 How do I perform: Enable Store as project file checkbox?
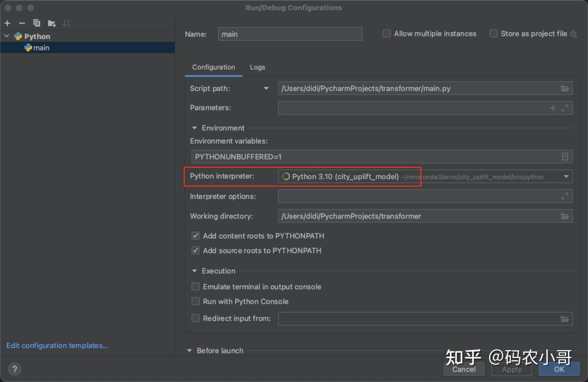coord(494,33)
